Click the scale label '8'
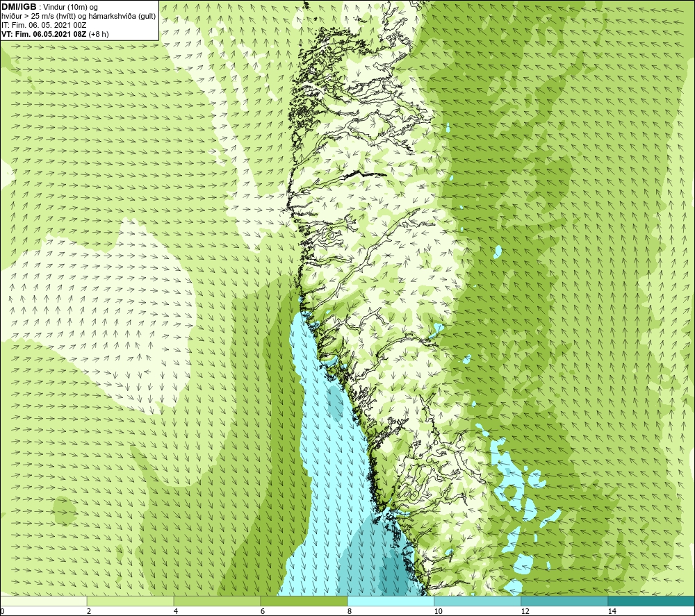 (x=350, y=611)
